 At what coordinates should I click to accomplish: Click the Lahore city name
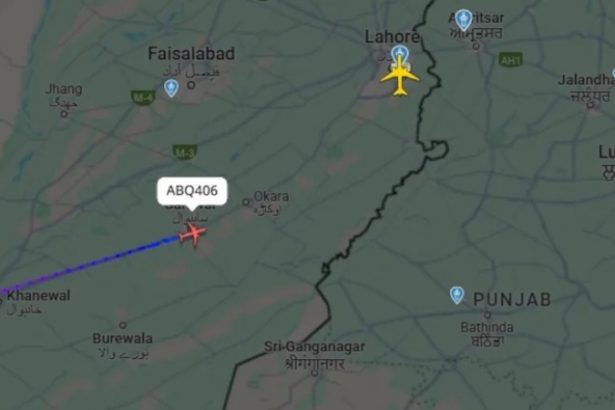[392, 37]
